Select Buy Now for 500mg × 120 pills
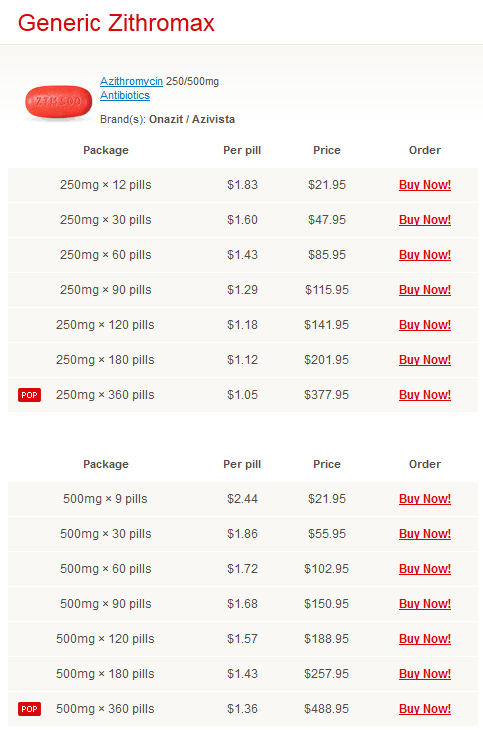483x735 pixels. pyautogui.click(x=425, y=639)
